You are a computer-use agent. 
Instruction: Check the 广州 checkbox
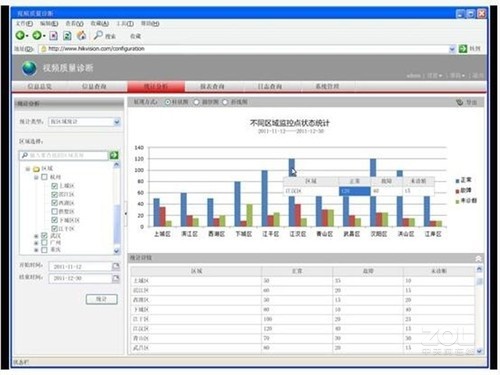coord(44,242)
